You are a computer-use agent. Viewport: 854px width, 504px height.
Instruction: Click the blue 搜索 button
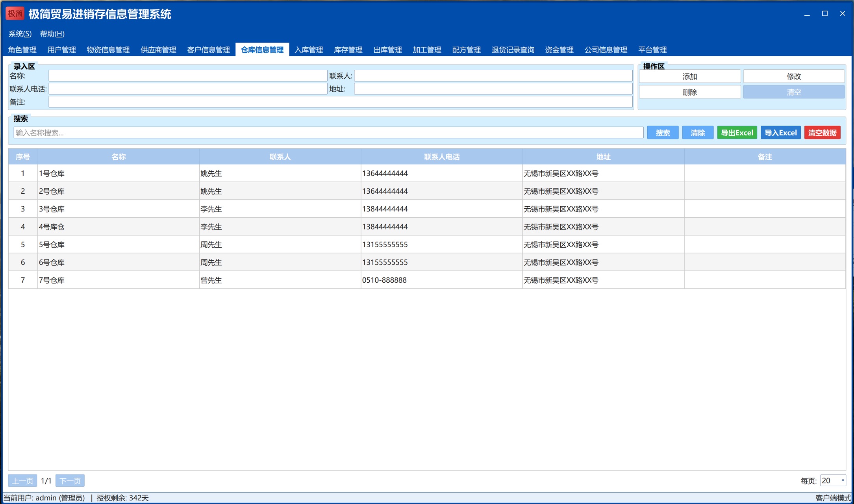click(x=663, y=133)
